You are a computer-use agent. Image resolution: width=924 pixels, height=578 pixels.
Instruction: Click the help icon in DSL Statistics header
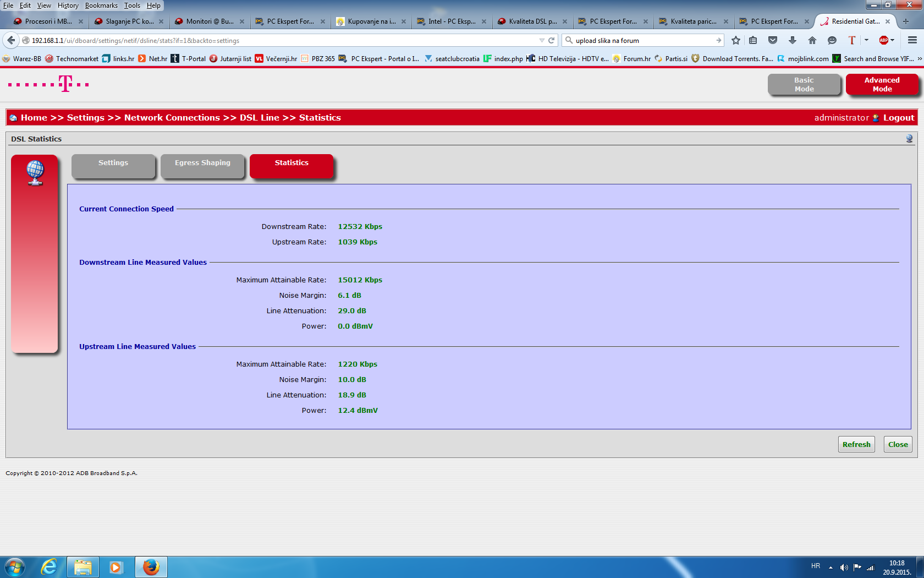(909, 139)
